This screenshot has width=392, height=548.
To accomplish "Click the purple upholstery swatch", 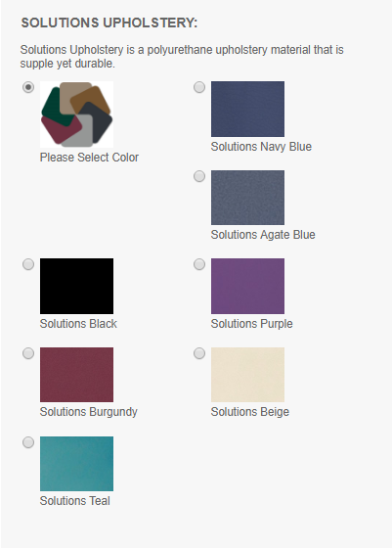I will 248,286.
